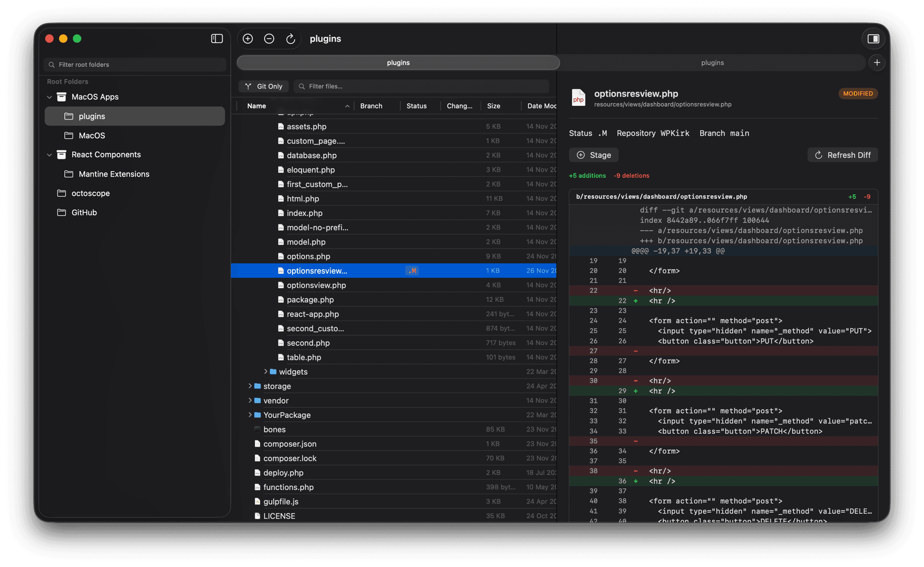The width and height of the screenshot is (924, 567).
Task: Expand the storage folder
Action: (250, 386)
